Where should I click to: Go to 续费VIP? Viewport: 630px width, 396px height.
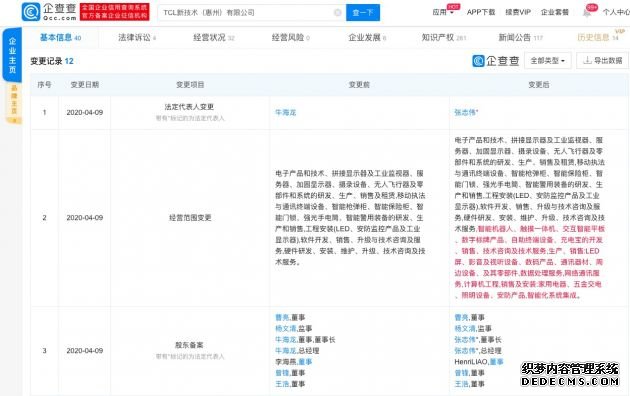(x=518, y=12)
